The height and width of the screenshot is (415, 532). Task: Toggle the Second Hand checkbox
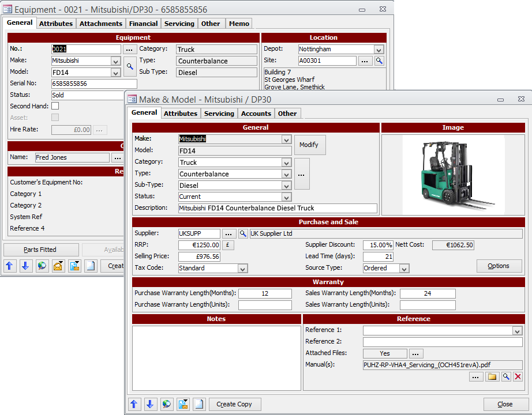[55, 106]
